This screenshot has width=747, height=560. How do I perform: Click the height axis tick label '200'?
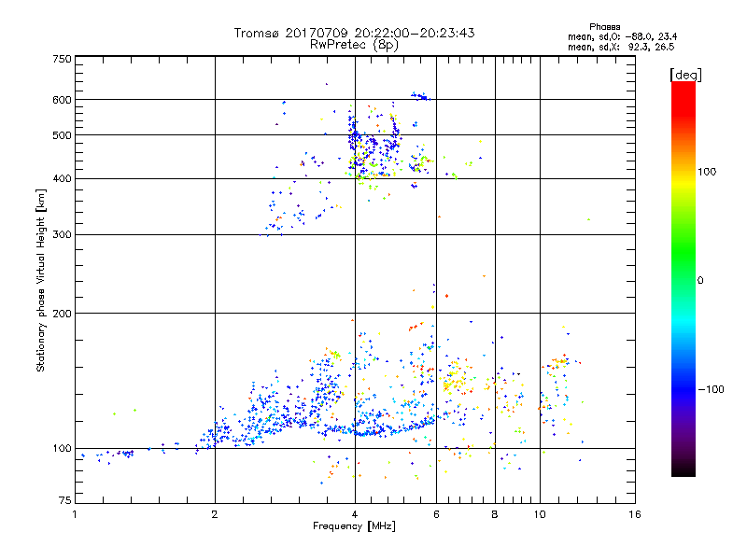click(62, 314)
